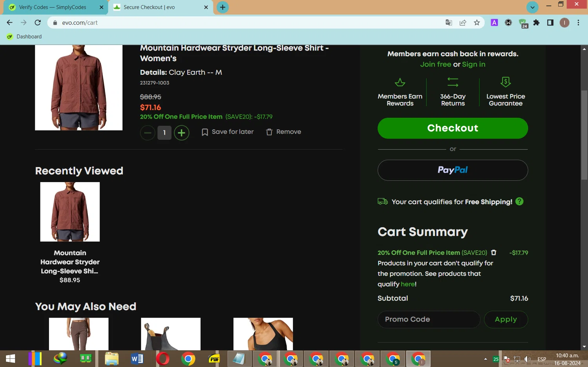
Task: Open the brown pants recommended product
Action: coord(79,334)
